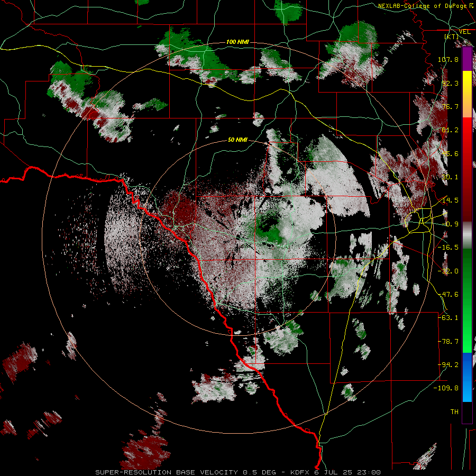
Task: Click the -109.8 velocity scale value
Action: click(446, 388)
